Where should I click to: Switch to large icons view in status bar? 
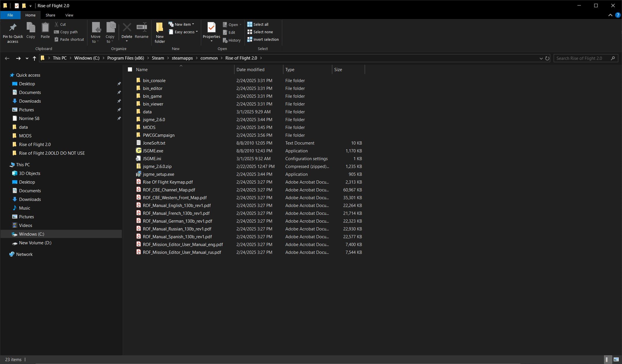(x=616, y=359)
